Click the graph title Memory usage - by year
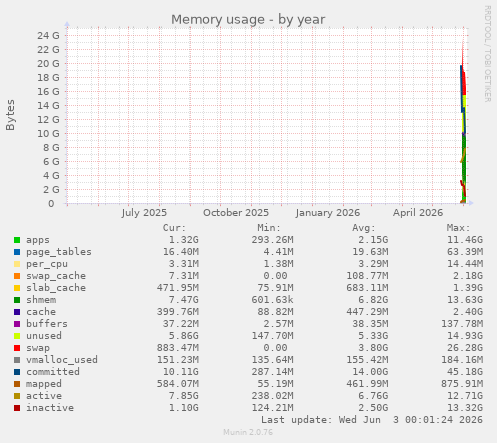 pos(248,19)
